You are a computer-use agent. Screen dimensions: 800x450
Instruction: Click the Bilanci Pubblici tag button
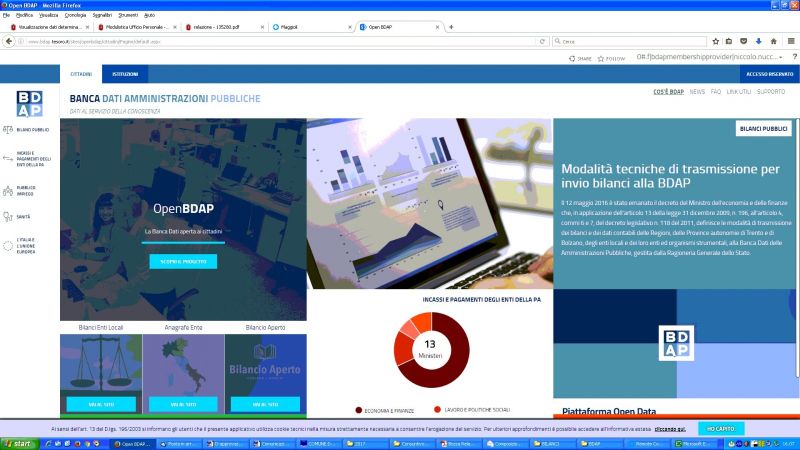tap(763, 129)
